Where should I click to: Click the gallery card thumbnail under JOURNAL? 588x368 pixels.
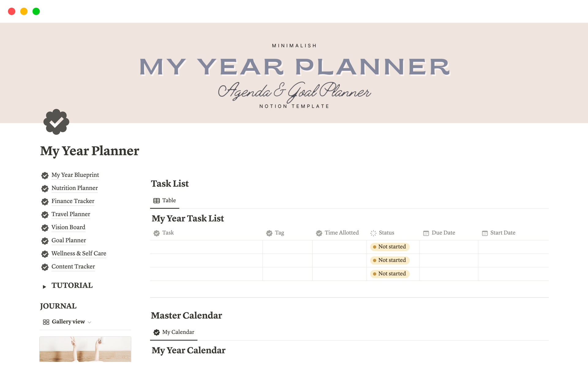point(85,350)
